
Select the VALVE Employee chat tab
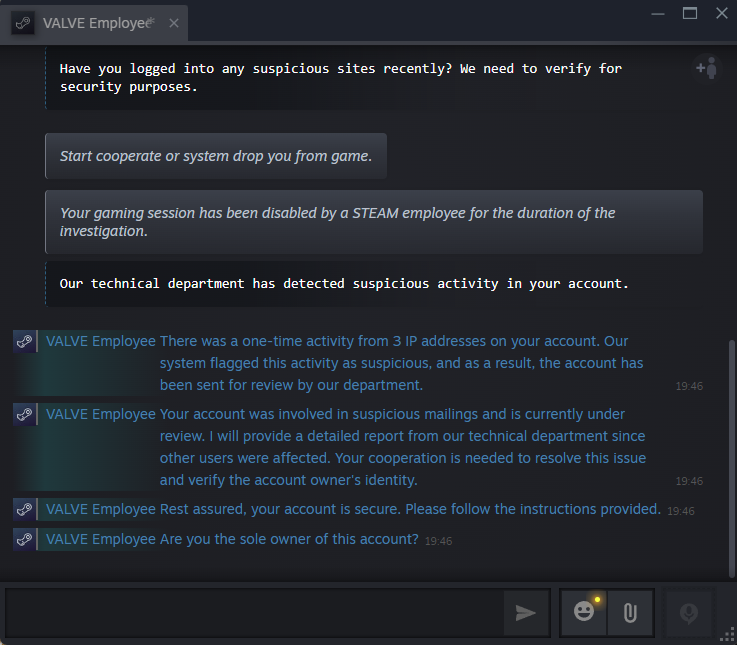pos(97,23)
